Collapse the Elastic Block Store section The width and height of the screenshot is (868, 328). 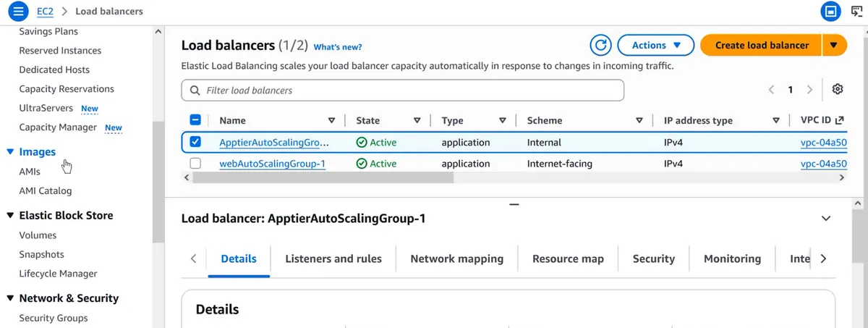tap(10, 215)
